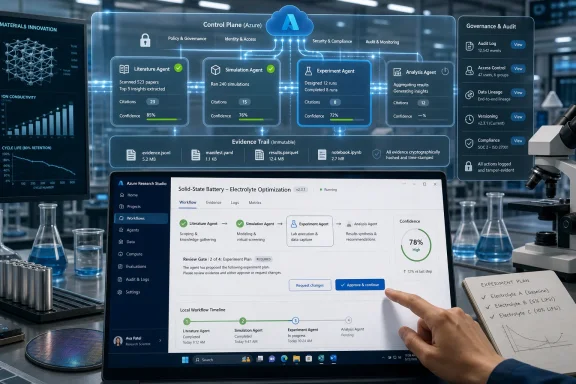
Task: Click View button for Audit Log
Action: 518,44
